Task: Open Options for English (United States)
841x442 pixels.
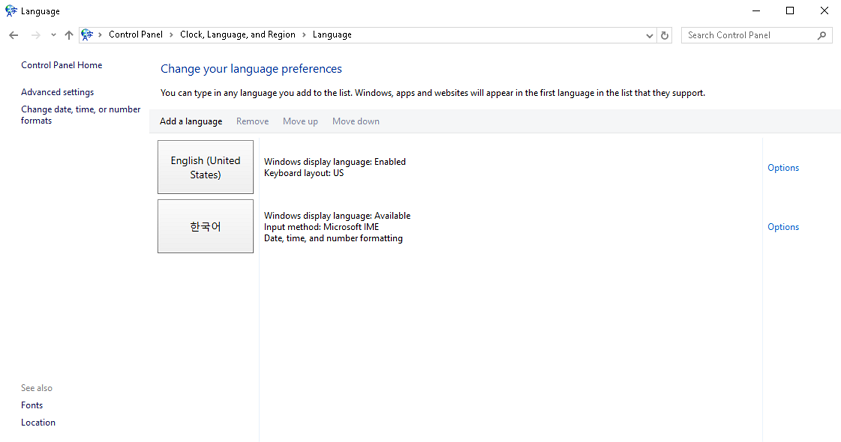Action: coord(782,168)
